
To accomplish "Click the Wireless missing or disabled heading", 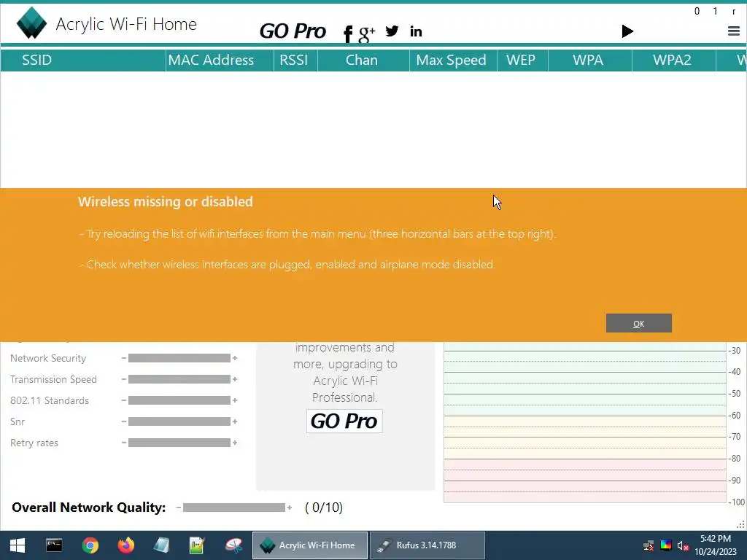I will coord(166,201).
